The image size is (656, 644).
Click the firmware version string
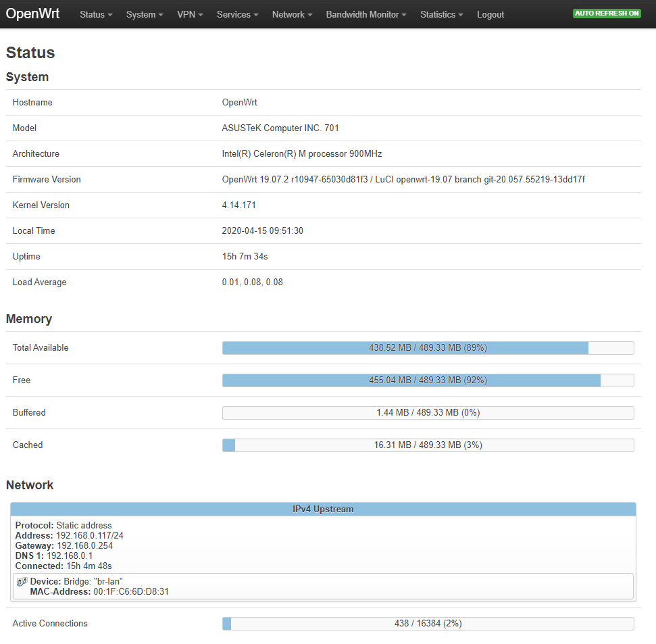point(403,180)
